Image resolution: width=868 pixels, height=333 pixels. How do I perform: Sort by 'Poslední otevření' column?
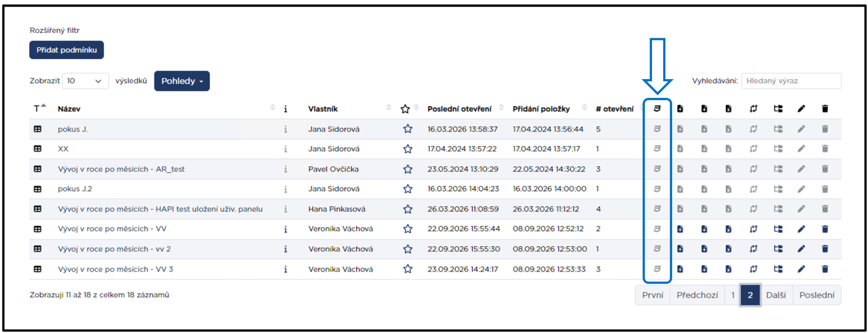[x=459, y=109]
